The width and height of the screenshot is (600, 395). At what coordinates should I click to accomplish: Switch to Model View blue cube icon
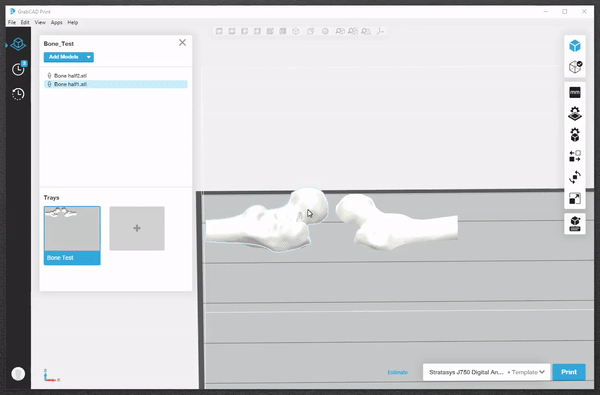[575, 46]
